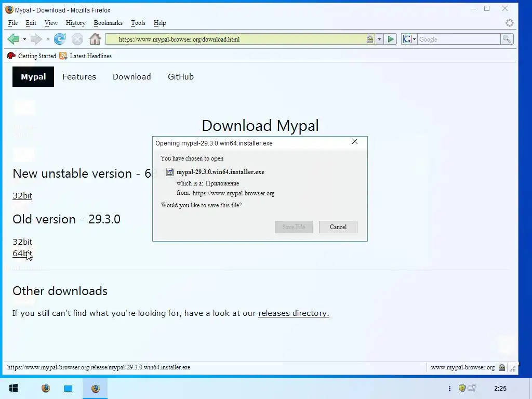532x399 pixels.
Task: Click first Firefox icon on taskbar
Action: point(46,388)
